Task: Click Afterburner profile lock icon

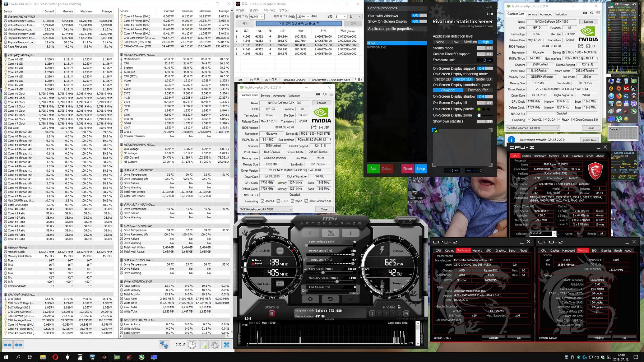Action: pos(399,307)
